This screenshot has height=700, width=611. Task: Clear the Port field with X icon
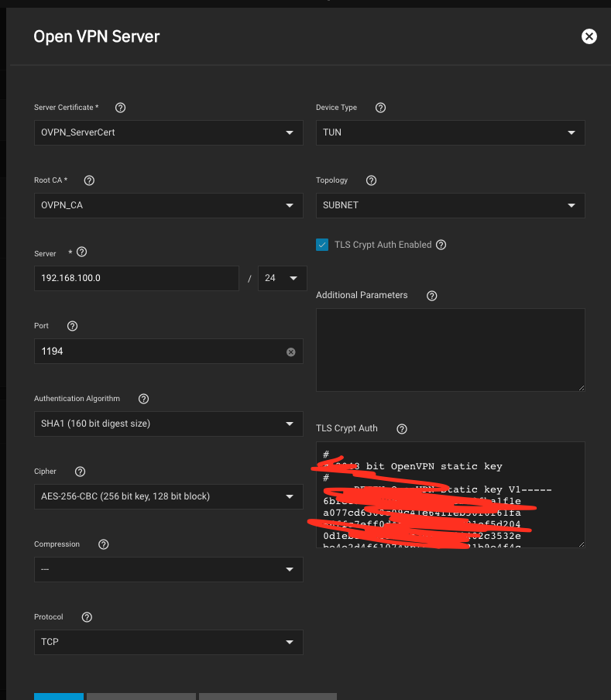tap(291, 352)
